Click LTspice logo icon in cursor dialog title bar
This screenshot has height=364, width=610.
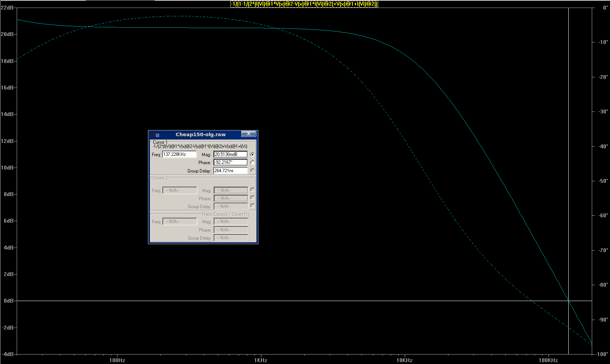(152, 135)
